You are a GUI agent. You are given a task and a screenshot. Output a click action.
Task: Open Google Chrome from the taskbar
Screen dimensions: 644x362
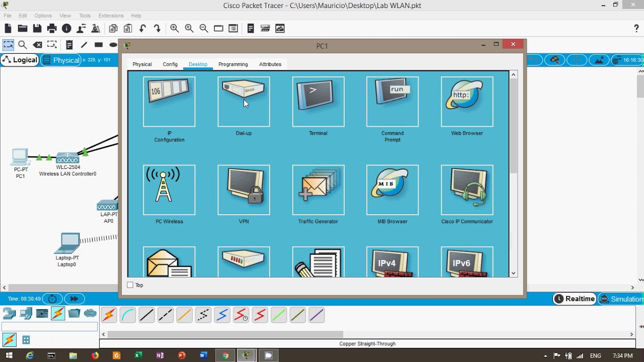[x=225, y=355]
